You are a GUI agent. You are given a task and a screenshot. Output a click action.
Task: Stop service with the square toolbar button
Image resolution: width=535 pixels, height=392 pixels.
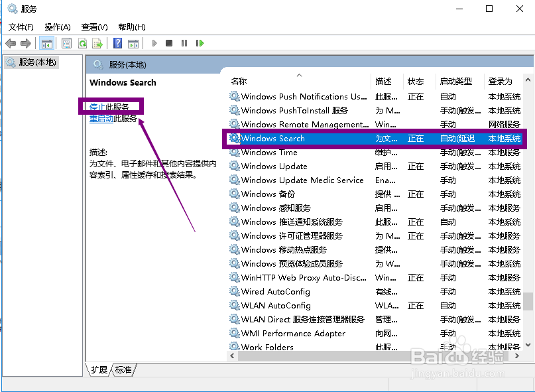point(169,43)
